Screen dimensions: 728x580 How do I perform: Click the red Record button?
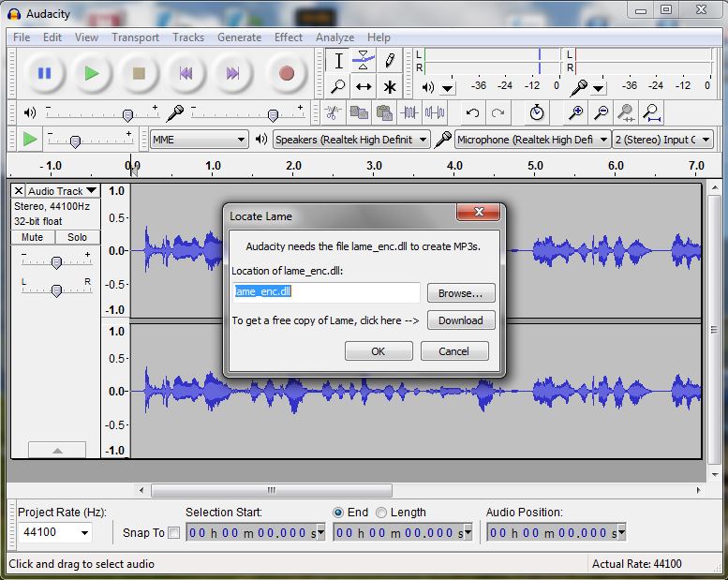tap(287, 73)
